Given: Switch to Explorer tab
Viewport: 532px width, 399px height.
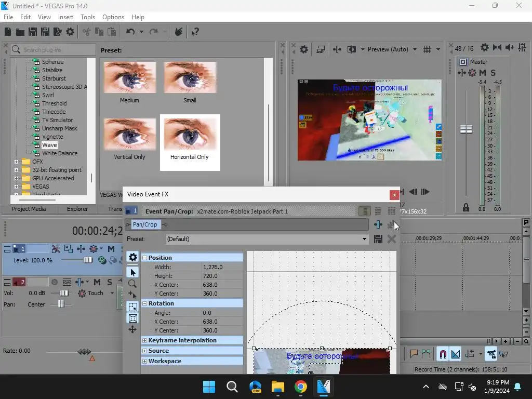Looking at the screenshot, I should 77,209.
